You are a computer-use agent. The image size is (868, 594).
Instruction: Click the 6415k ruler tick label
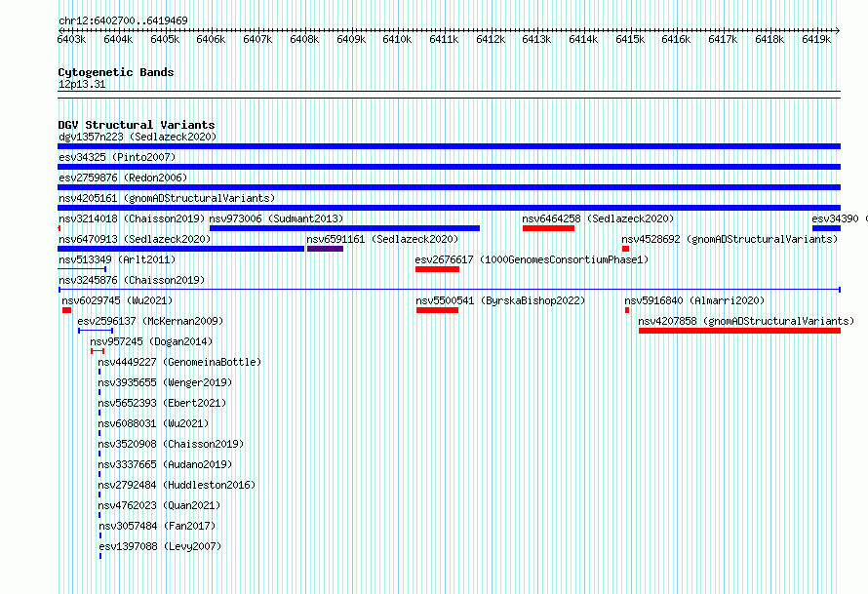point(630,39)
